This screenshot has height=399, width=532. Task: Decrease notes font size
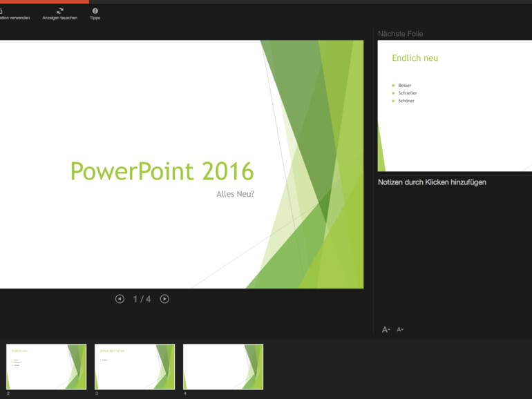tap(400, 329)
